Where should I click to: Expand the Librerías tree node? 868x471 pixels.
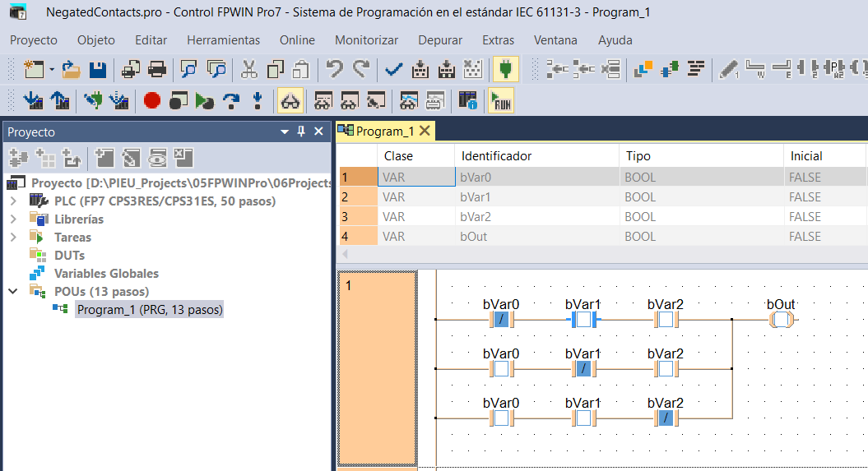pyautogui.click(x=13, y=219)
